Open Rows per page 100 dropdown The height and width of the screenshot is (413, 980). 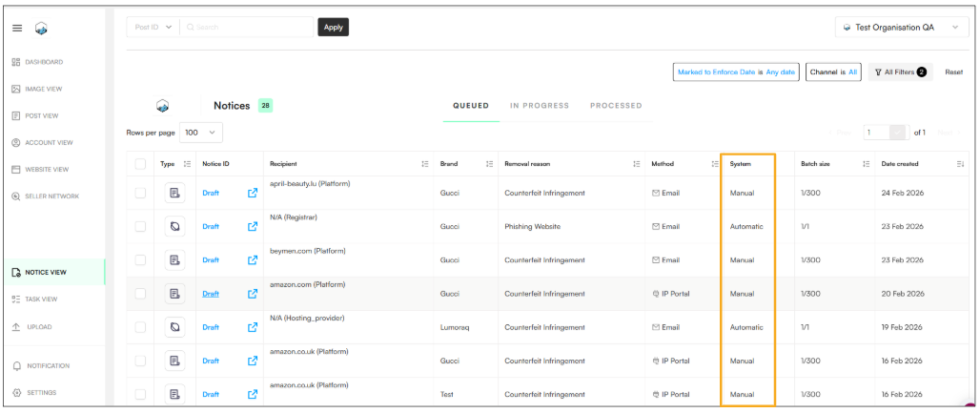[200, 133]
